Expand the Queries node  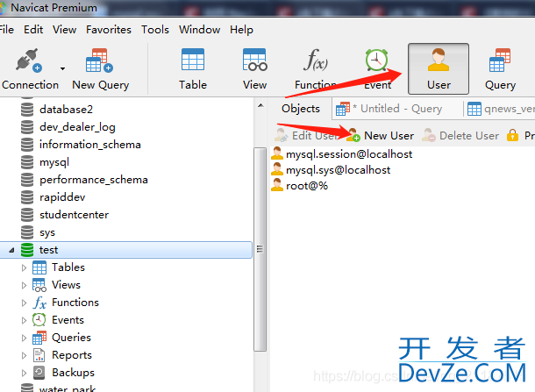24,339
